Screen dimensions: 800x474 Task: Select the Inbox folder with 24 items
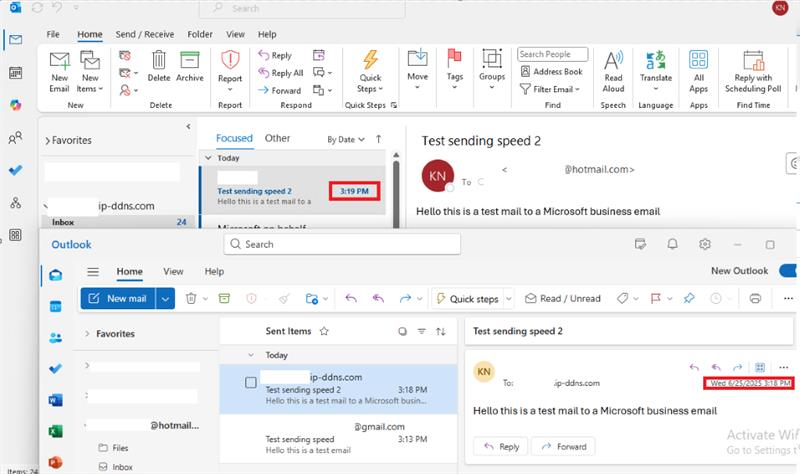[x=118, y=222]
